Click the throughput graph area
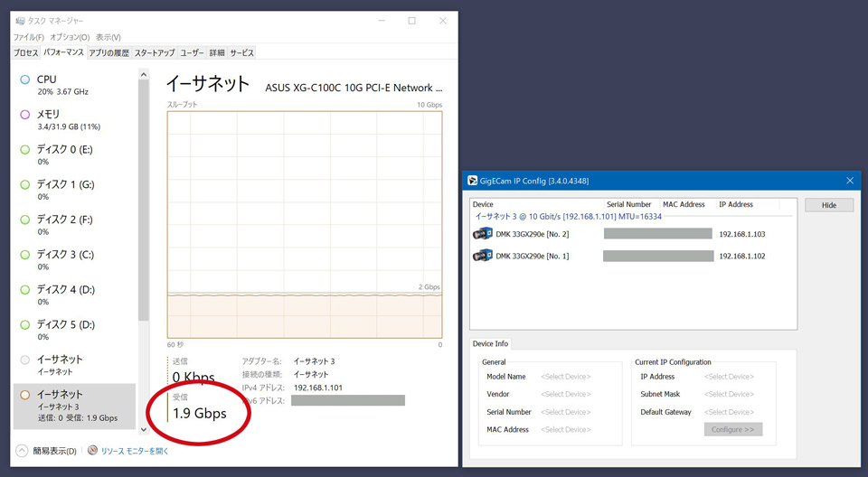Viewport: 868px width, 477px height. point(305,225)
